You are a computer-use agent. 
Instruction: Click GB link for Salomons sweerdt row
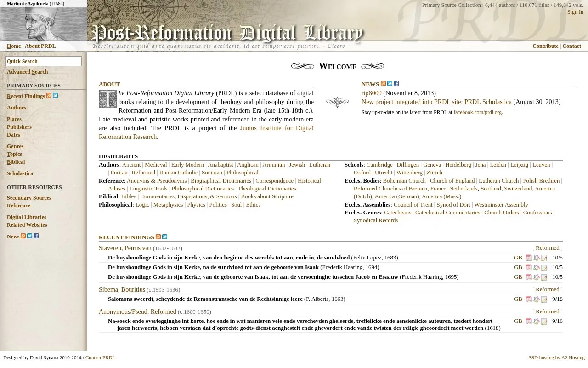[x=518, y=299]
